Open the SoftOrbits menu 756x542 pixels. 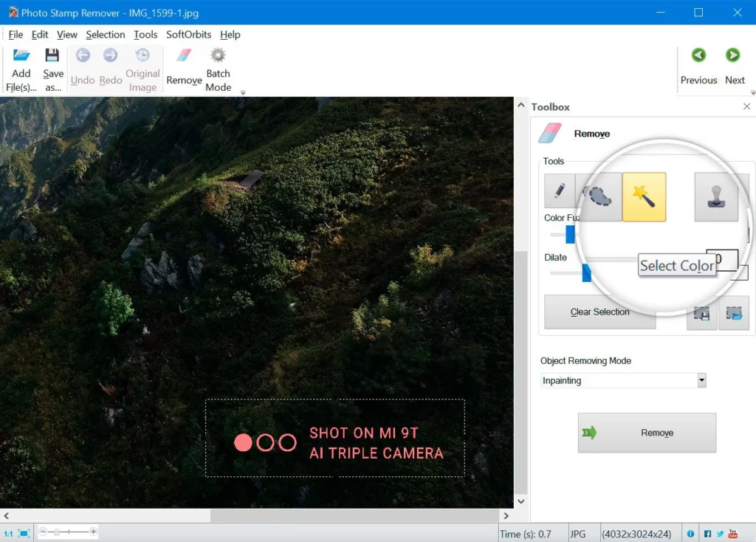tap(188, 35)
